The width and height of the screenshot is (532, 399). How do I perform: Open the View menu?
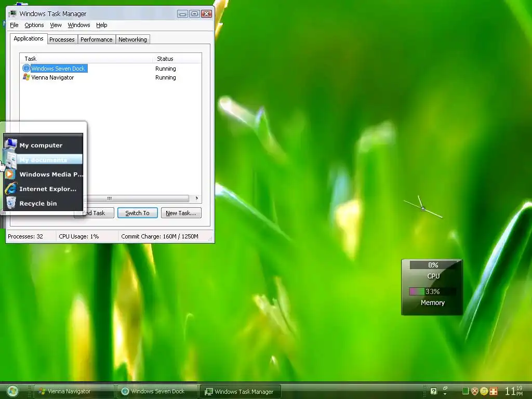tap(56, 25)
